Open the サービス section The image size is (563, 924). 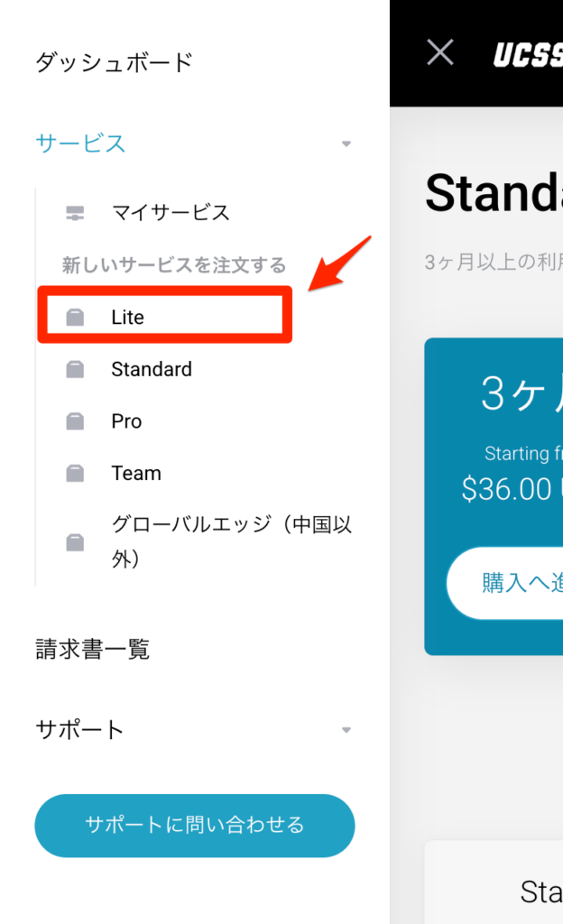click(x=80, y=143)
